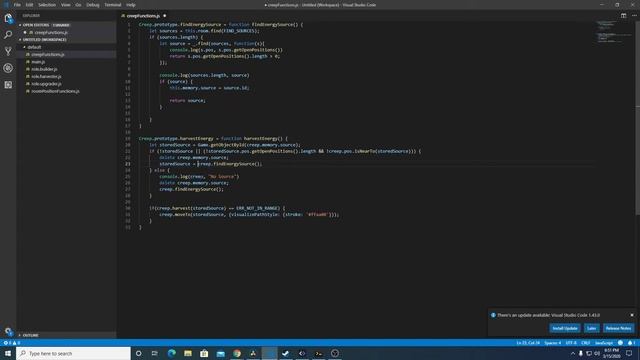Open the terminal app icon in taskbar
The image size is (640, 360).
[318, 353]
